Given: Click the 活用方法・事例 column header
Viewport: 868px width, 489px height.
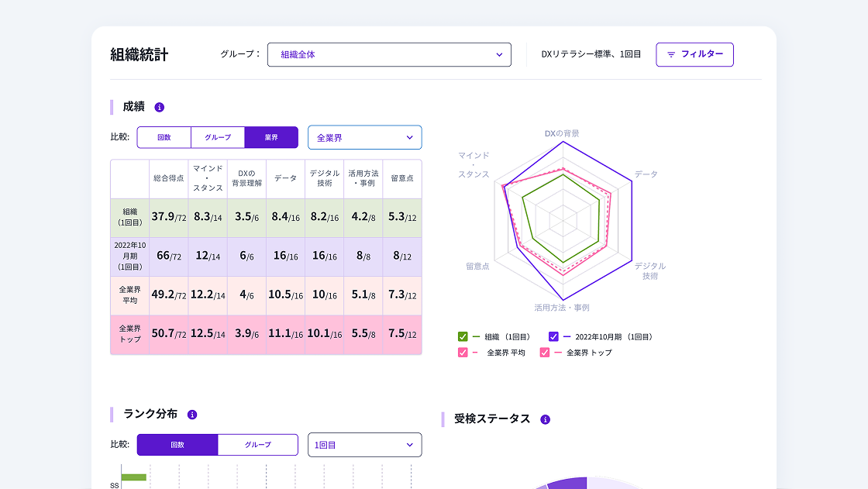Looking at the screenshot, I should click(363, 178).
